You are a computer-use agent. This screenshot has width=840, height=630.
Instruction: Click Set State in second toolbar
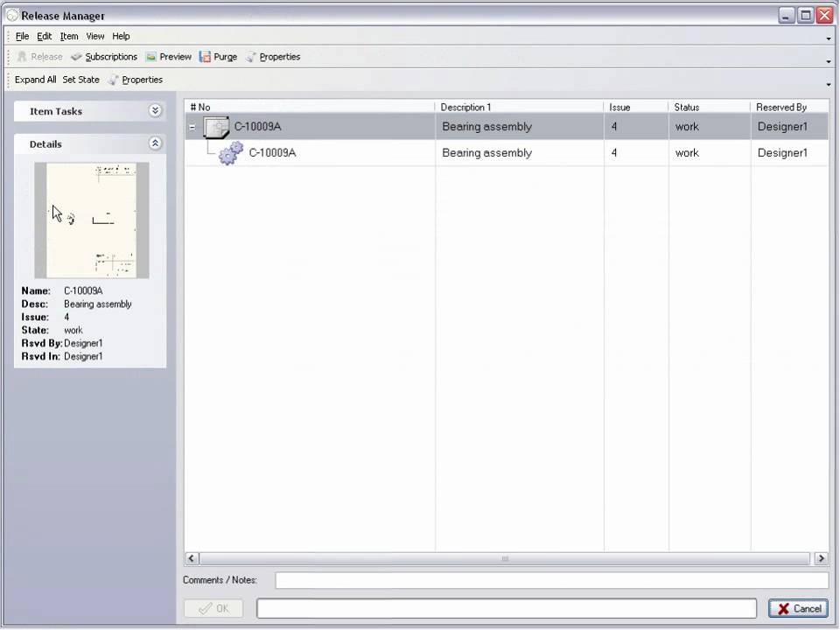pos(80,80)
